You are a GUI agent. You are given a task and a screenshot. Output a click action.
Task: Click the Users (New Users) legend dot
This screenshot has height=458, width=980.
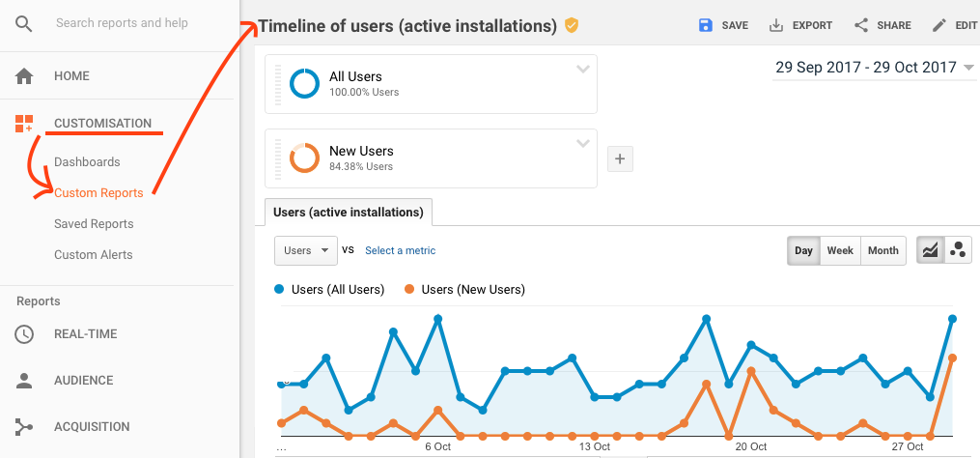point(409,289)
